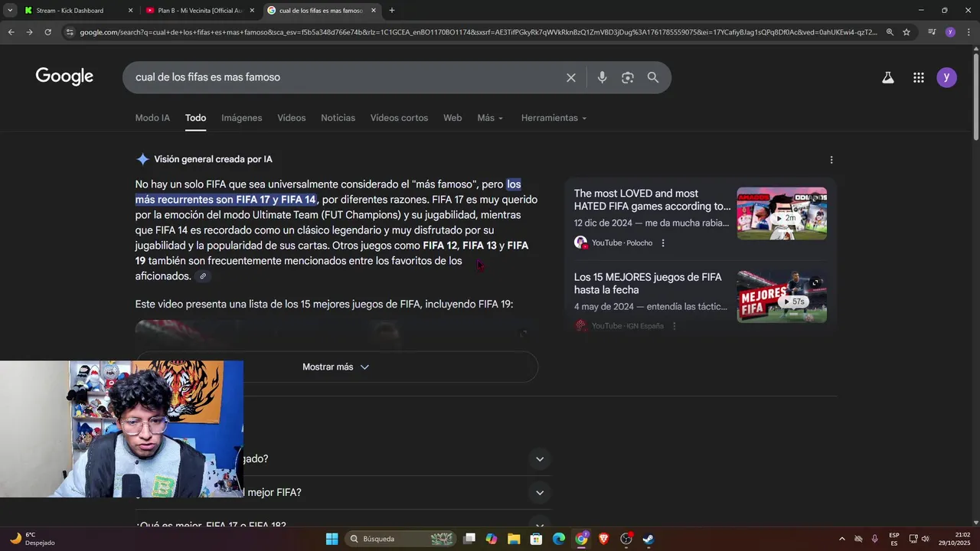Open a new browser tab
Screen dimensions: 980x551
click(392, 10)
